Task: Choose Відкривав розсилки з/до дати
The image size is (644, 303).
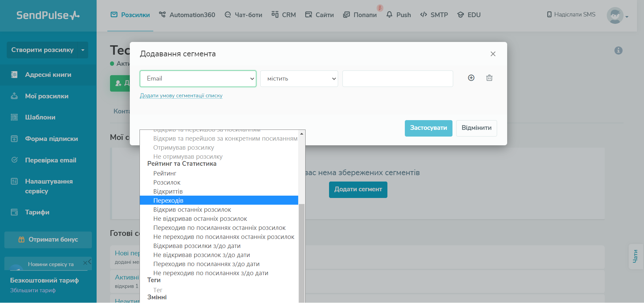Action: 219,246
